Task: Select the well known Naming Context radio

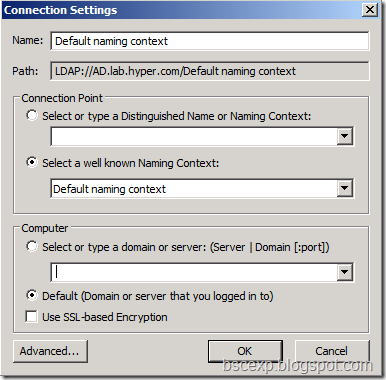Action: [x=32, y=163]
